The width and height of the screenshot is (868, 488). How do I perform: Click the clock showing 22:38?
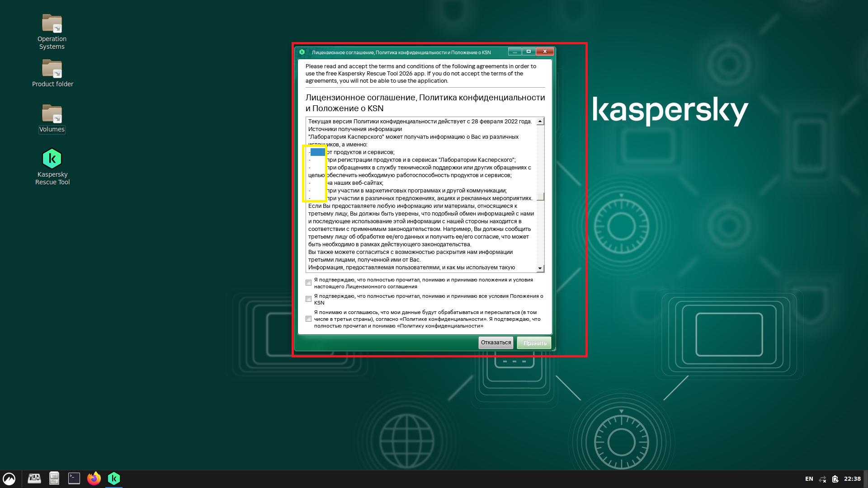tap(852, 479)
